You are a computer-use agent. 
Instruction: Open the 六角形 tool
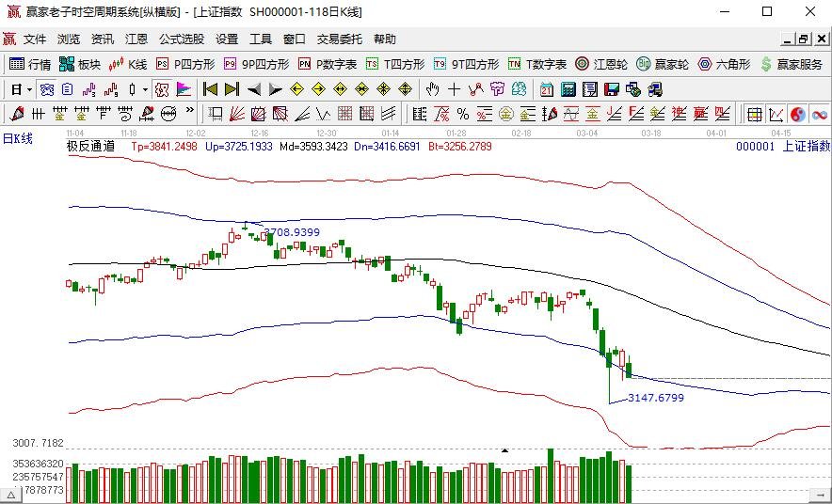725,65
